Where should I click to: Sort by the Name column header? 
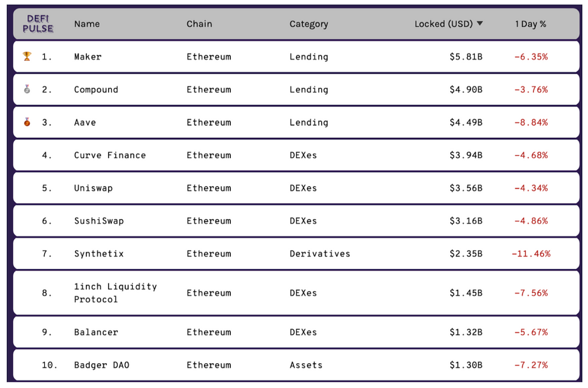pos(87,24)
